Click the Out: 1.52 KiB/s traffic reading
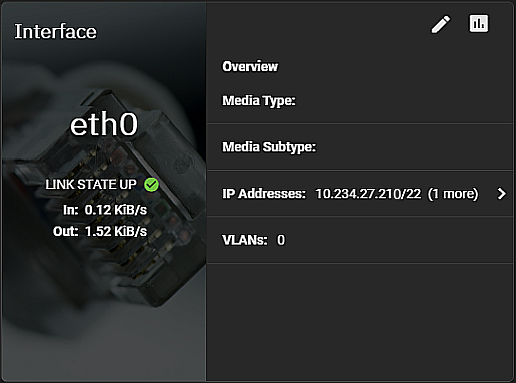The width and height of the screenshot is (516, 383). (100, 231)
